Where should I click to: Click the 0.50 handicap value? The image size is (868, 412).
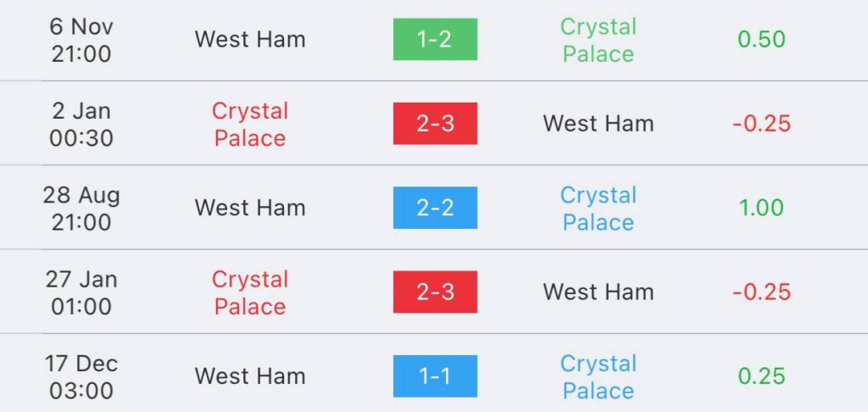pyautogui.click(x=762, y=39)
